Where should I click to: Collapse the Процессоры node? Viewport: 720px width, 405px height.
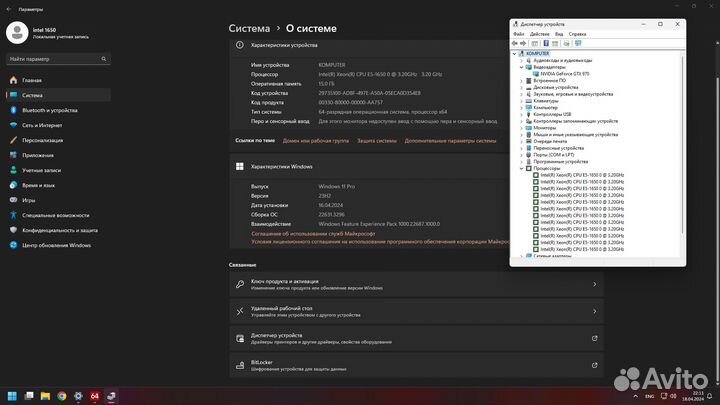point(521,169)
